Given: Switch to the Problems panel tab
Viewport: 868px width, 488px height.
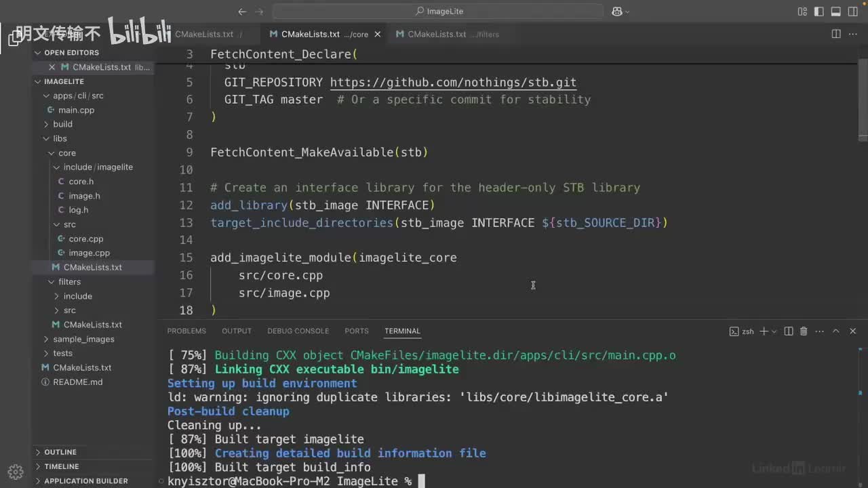Looking at the screenshot, I should [186, 331].
